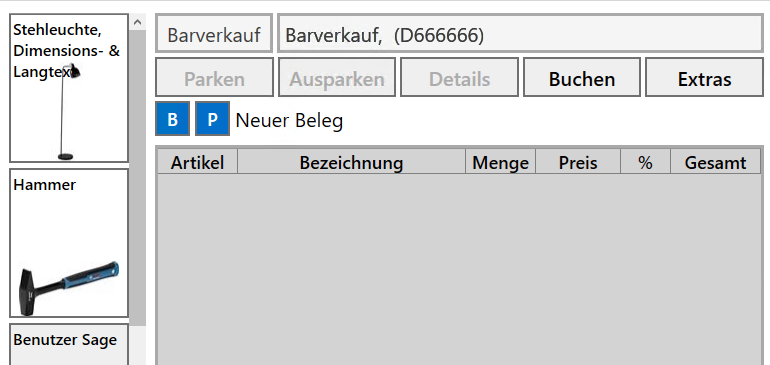
Task: Click Buchen to post the receipt
Action: point(582,77)
